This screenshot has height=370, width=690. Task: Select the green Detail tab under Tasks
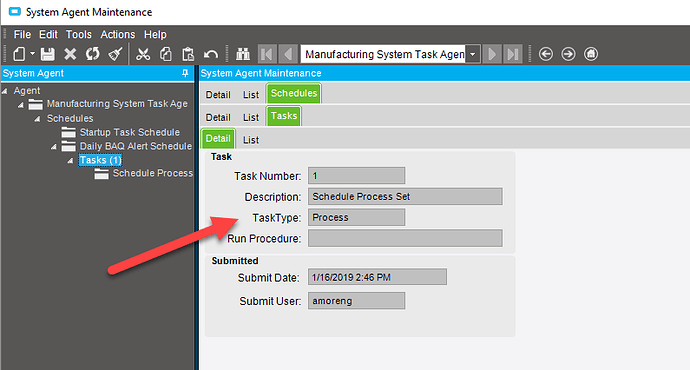point(218,139)
